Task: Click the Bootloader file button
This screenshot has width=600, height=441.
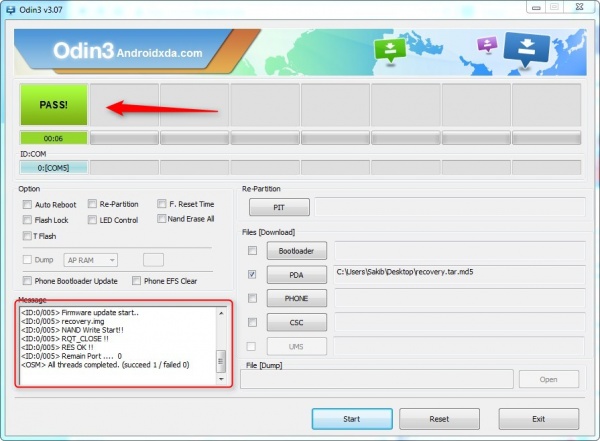Action: coord(297,251)
